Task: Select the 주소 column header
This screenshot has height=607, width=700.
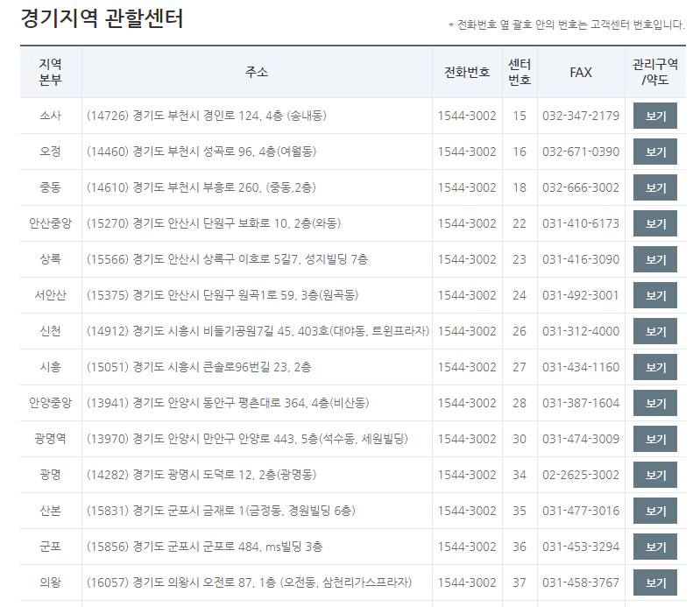Action: [x=257, y=72]
